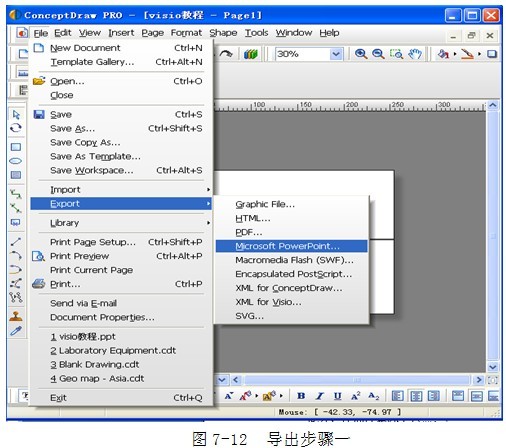Open fill color dropdown arrow
Viewport: 506px width, 448px height.
tap(455, 54)
